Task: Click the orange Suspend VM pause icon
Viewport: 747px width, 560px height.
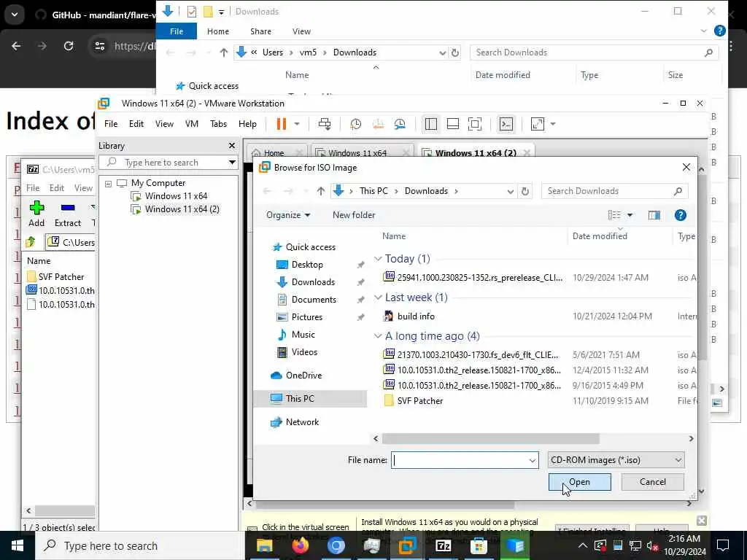Action: [x=282, y=124]
